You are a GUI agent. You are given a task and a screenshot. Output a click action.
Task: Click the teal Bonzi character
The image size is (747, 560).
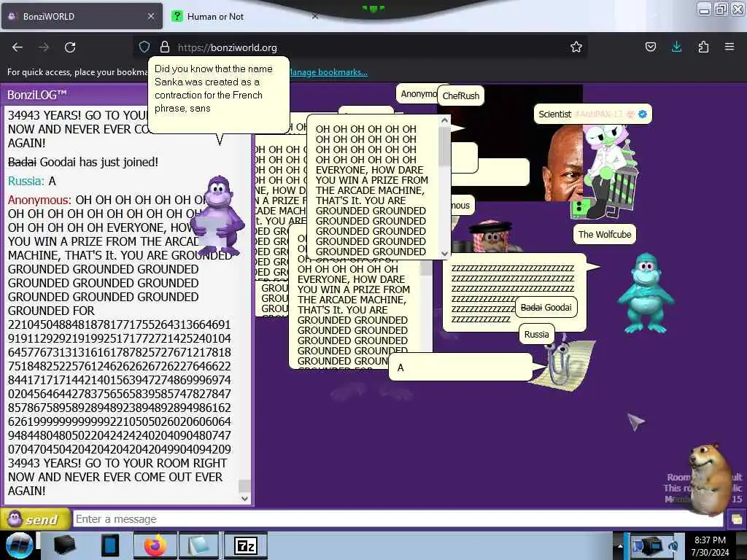coord(646,293)
